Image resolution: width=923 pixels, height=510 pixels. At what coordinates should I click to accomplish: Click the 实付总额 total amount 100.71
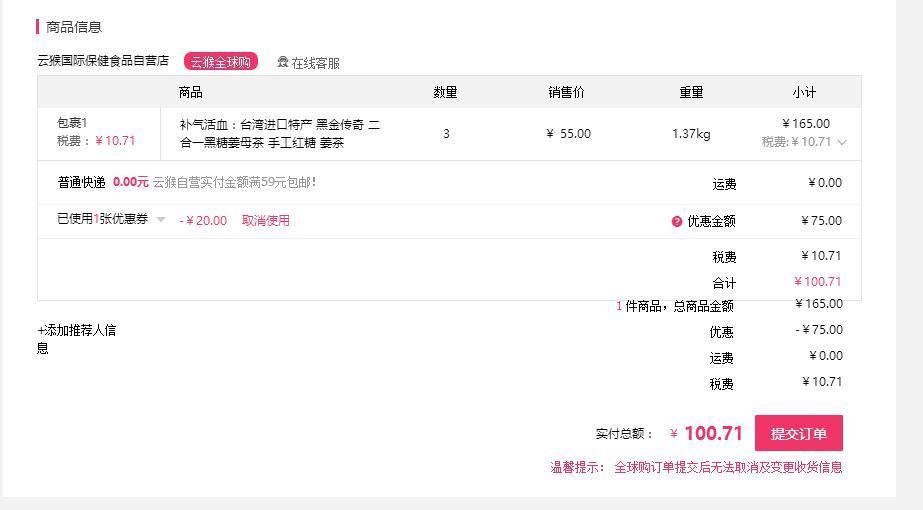pos(713,433)
